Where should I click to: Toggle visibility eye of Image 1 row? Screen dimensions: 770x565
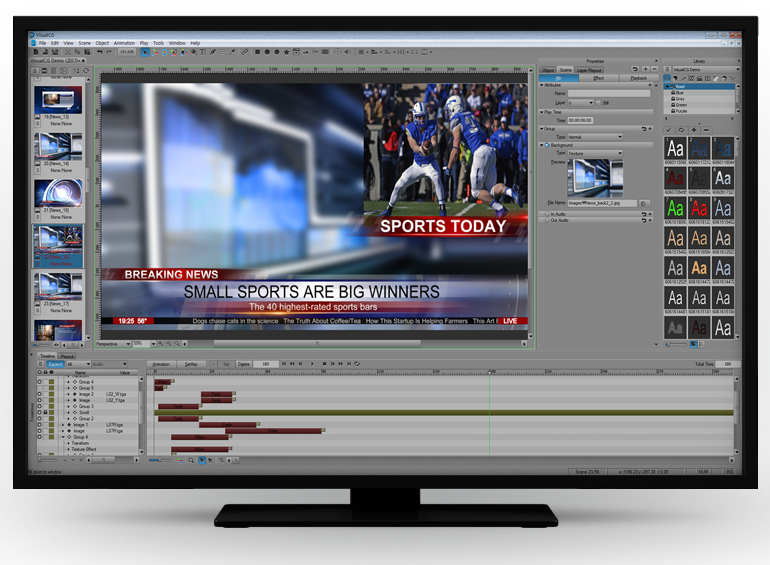tap(39, 425)
